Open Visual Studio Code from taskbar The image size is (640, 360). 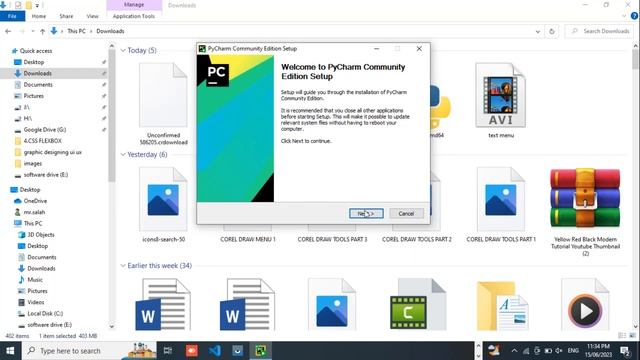pyautogui.click(x=215, y=351)
